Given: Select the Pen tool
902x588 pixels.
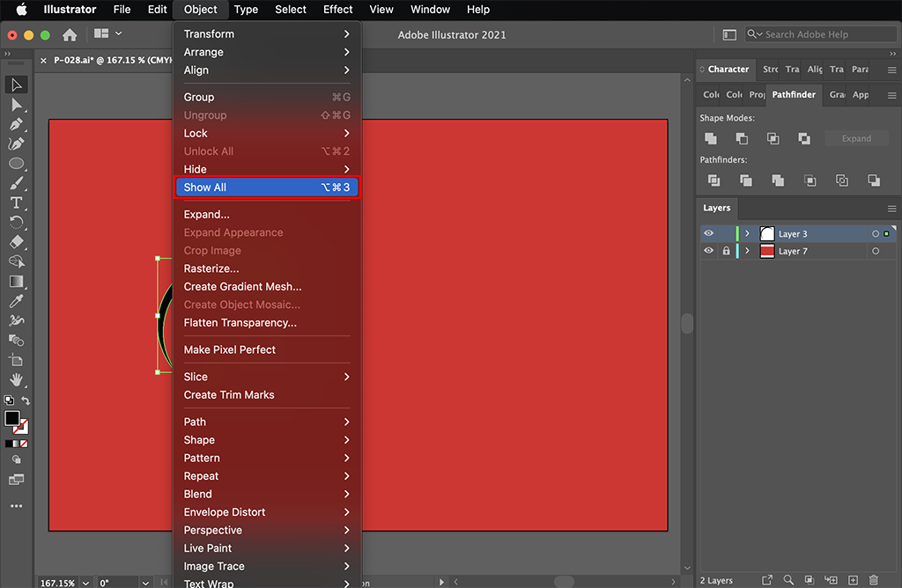Looking at the screenshot, I should coord(16,124).
